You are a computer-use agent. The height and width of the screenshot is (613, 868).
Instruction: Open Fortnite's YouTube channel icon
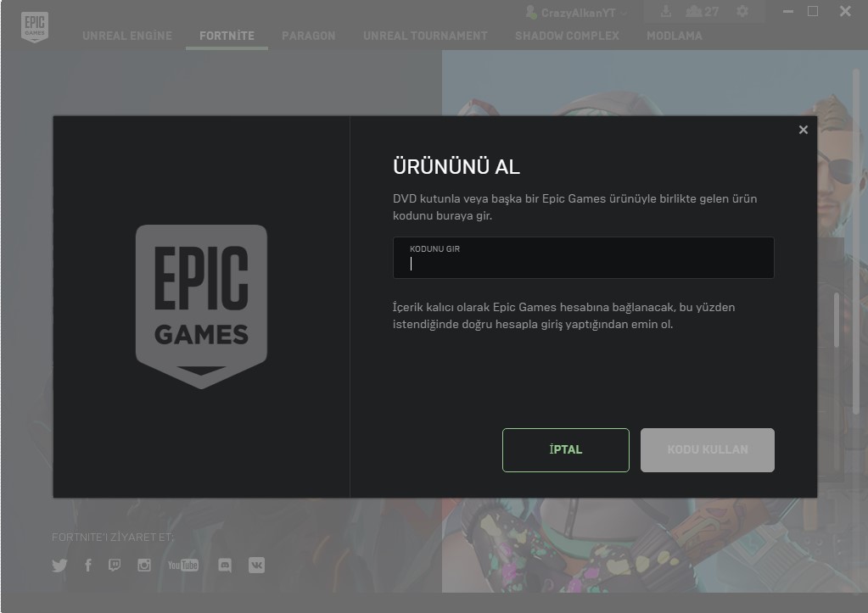click(183, 565)
